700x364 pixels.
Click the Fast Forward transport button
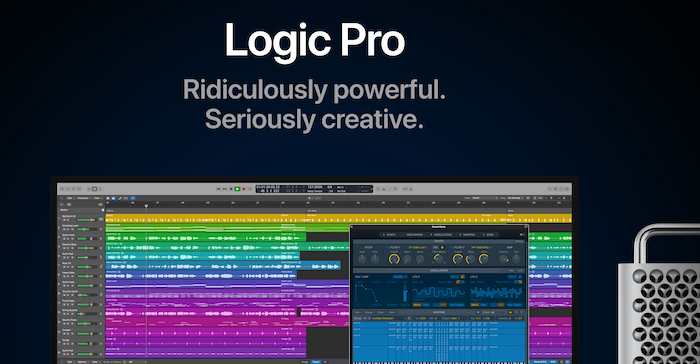(x=225, y=189)
